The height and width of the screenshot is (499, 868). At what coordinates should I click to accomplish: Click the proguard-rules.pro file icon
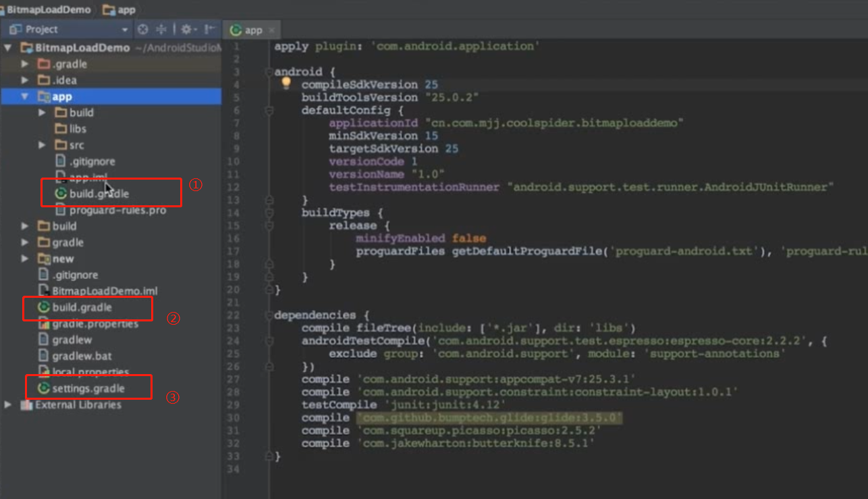61,210
